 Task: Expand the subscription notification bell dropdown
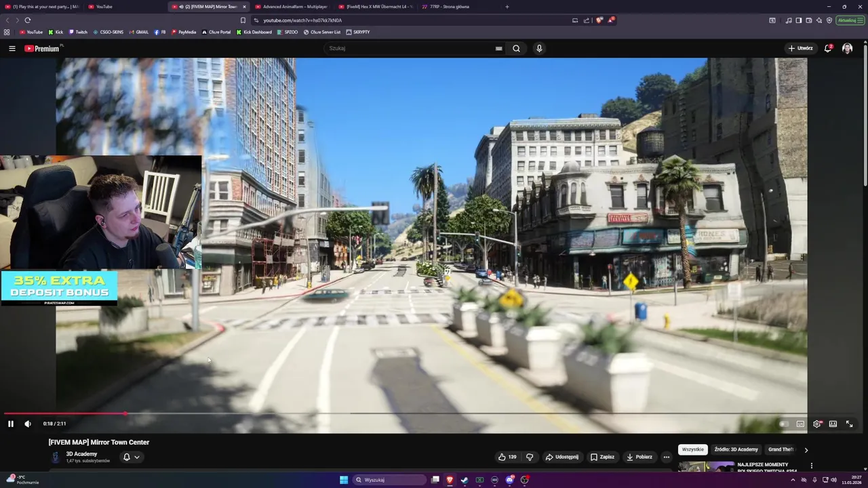coord(131,457)
